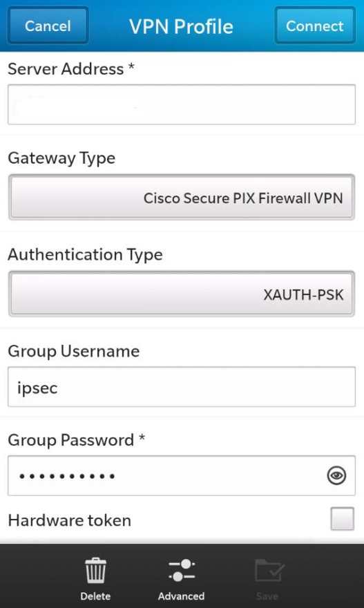
Task: Tap the XAUTH-PSK authentication value
Action: click(x=303, y=295)
